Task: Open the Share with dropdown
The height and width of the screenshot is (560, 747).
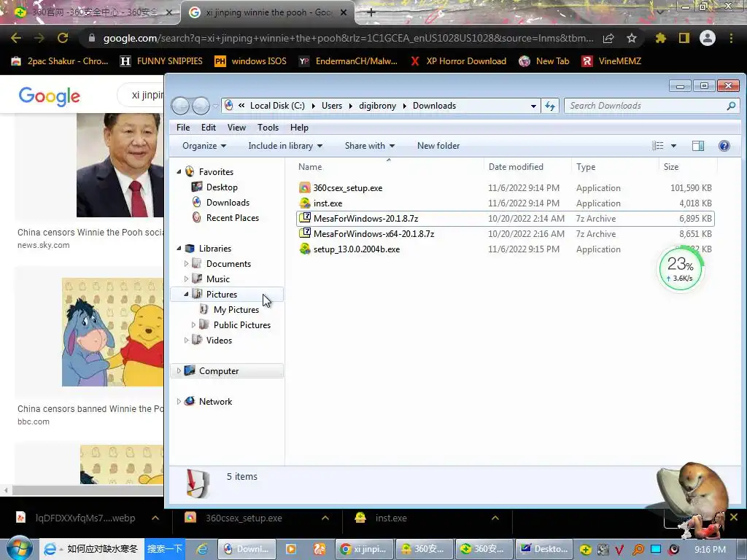Action: (x=370, y=146)
